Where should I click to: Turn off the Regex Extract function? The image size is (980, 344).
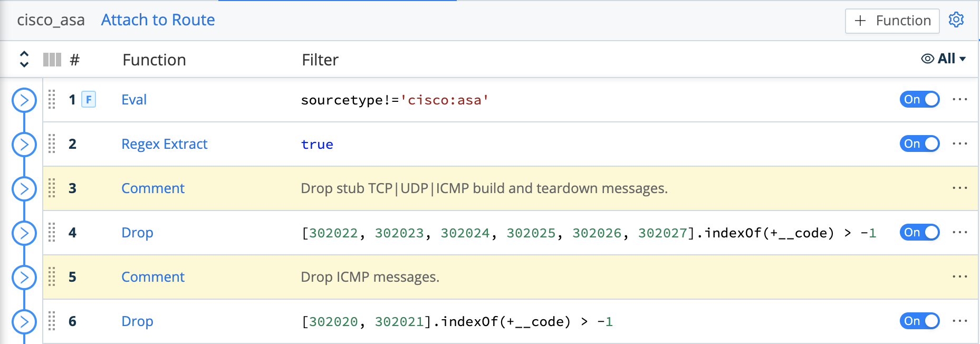(919, 144)
